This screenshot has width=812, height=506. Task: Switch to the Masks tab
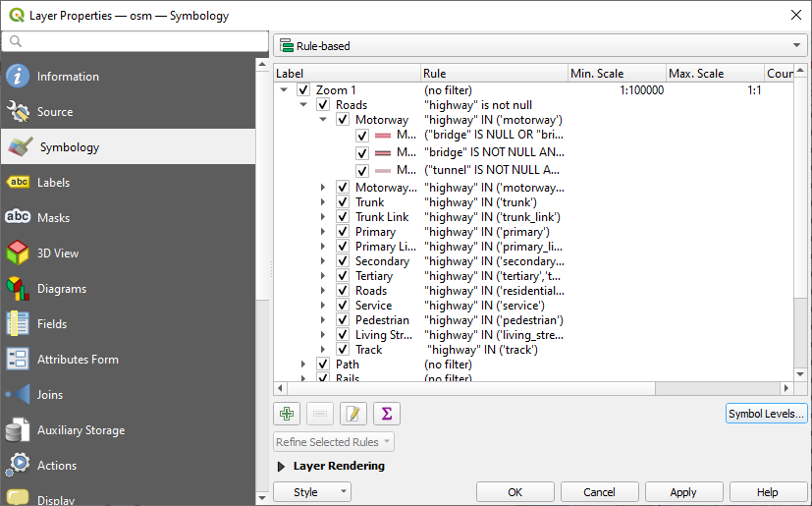(128, 218)
